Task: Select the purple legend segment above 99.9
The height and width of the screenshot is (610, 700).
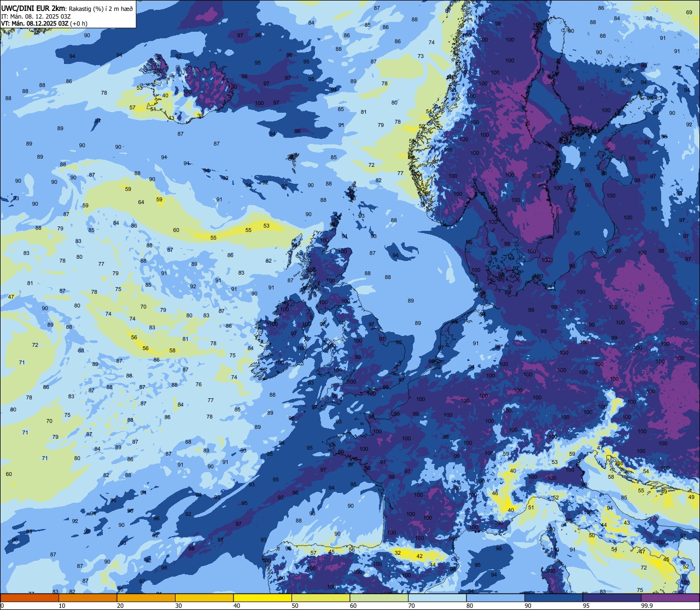Action: [670, 597]
